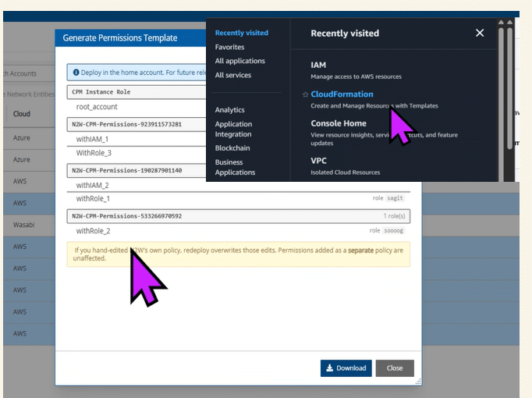532x398 pixels.
Task: Click 'Create and Manage Resources with Templates' text
Action: pos(374,106)
